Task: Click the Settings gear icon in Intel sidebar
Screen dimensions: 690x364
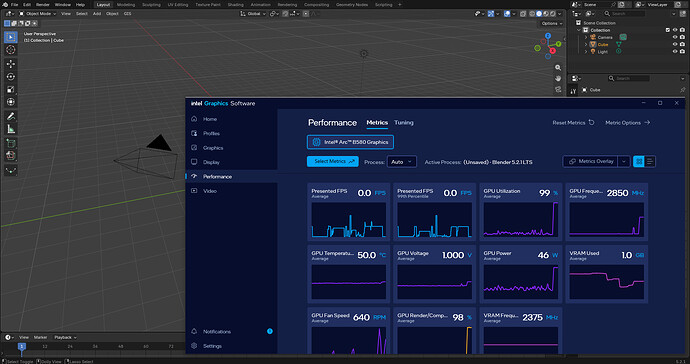Action: click(194, 346)
